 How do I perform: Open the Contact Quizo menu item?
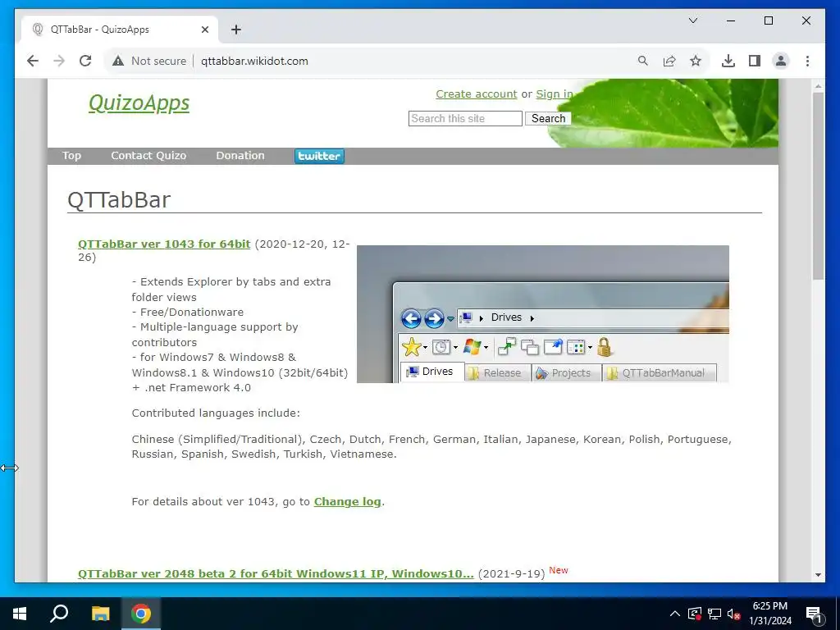[148, 156]
